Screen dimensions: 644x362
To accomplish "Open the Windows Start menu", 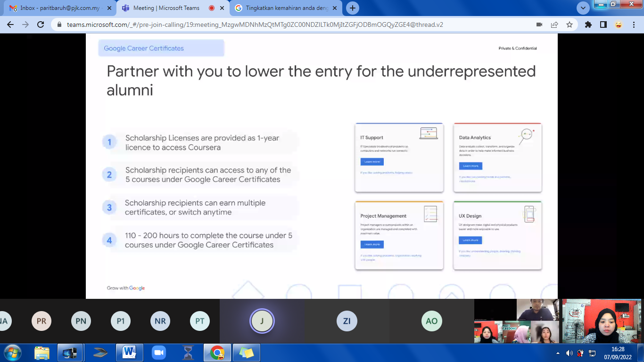I will [12, 353].
